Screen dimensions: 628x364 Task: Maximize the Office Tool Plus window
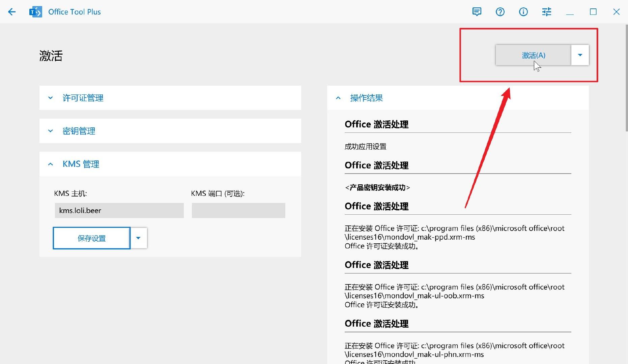pyautogui.click(x=593, y=12)
